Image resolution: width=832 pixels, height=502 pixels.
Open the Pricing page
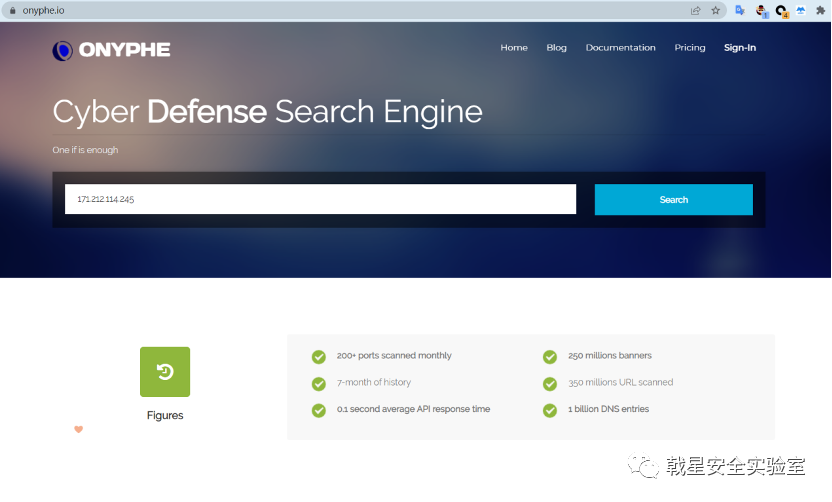click(x=690, y=48)
